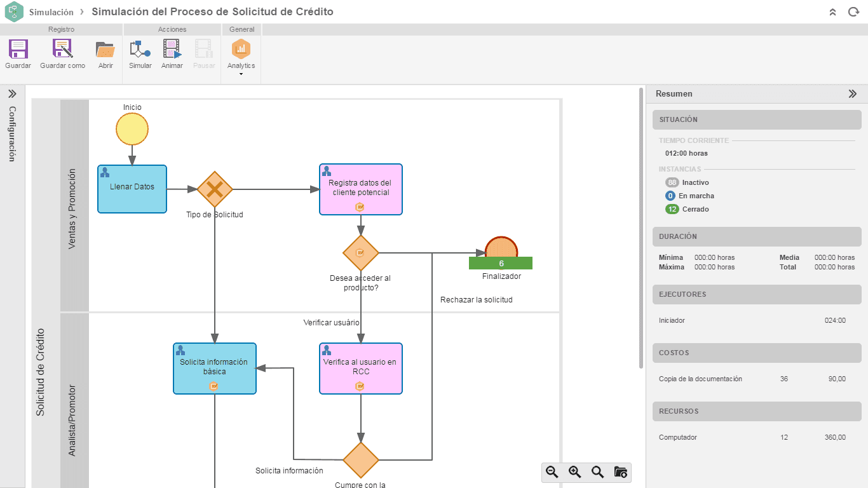The width and height of the screenshot is (868, 488).
Task: Click the note icon in Registra datos task
Action: (360, 207)
